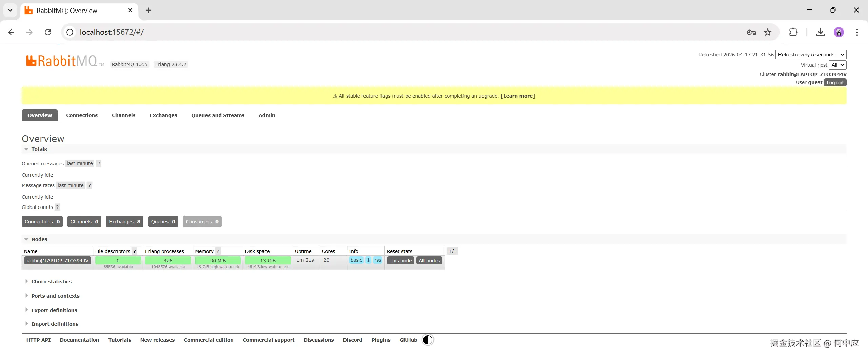868x357 pixels.
Task: Open the Virtual host dropdown
Action: [838, 65]
